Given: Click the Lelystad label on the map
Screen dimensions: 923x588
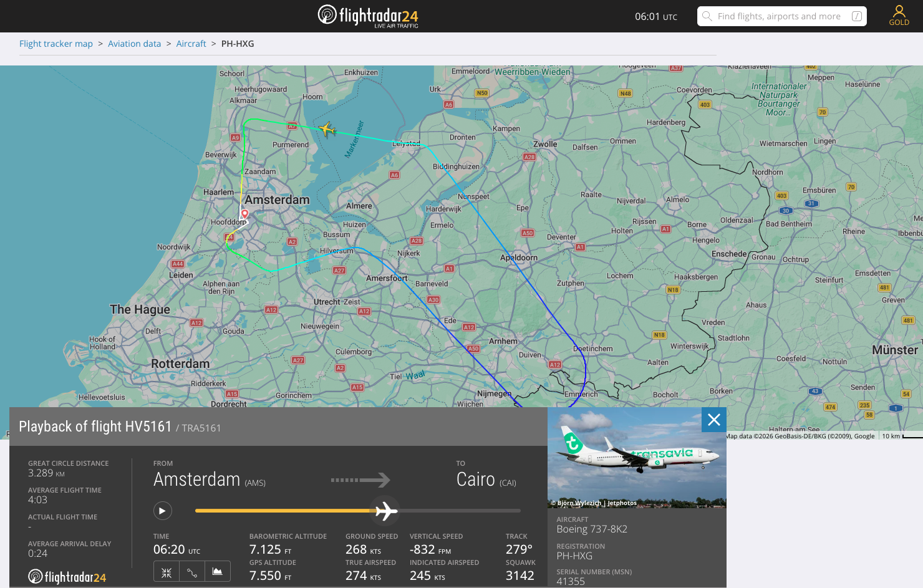Looking at the screenshot, I should tap(406, 143).
